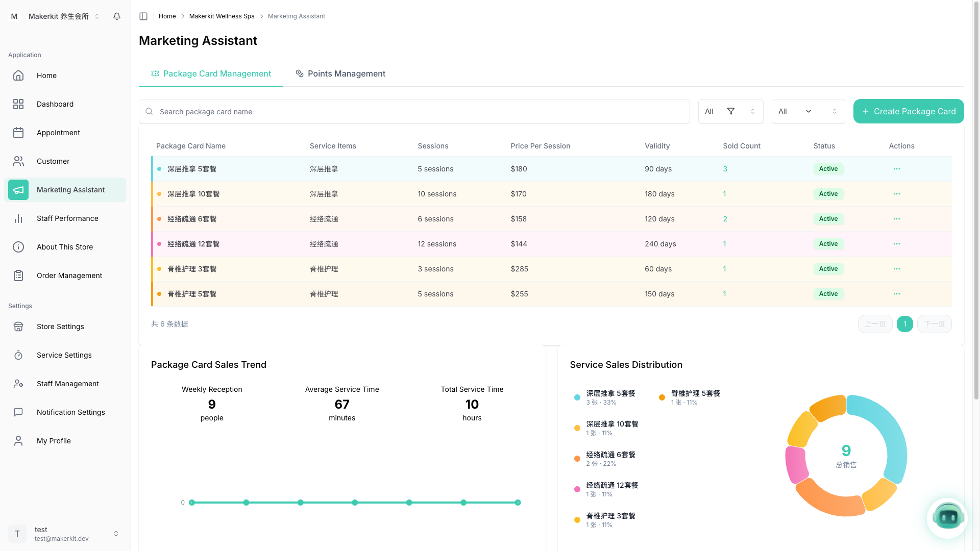Viewport: 980px width, 551px height.
Task: Click the search package card name field
Action: click(x=414, y=111)
